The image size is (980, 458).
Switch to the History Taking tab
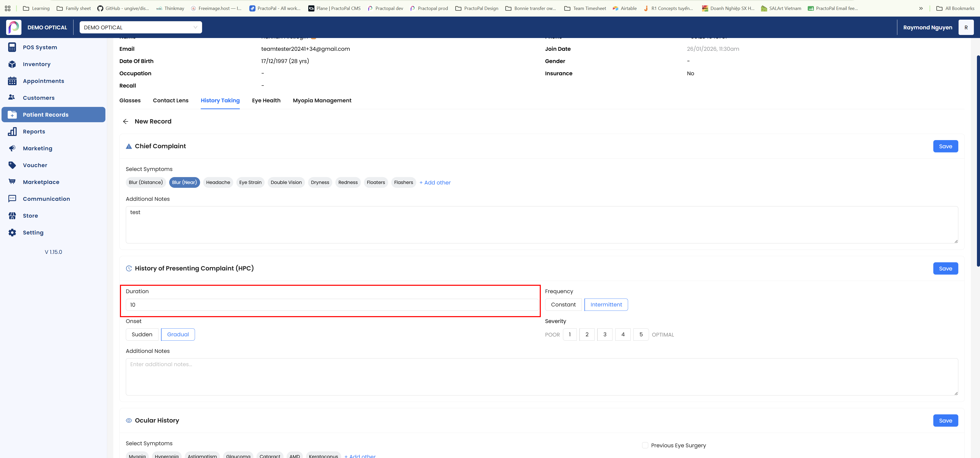coord(220,101)
